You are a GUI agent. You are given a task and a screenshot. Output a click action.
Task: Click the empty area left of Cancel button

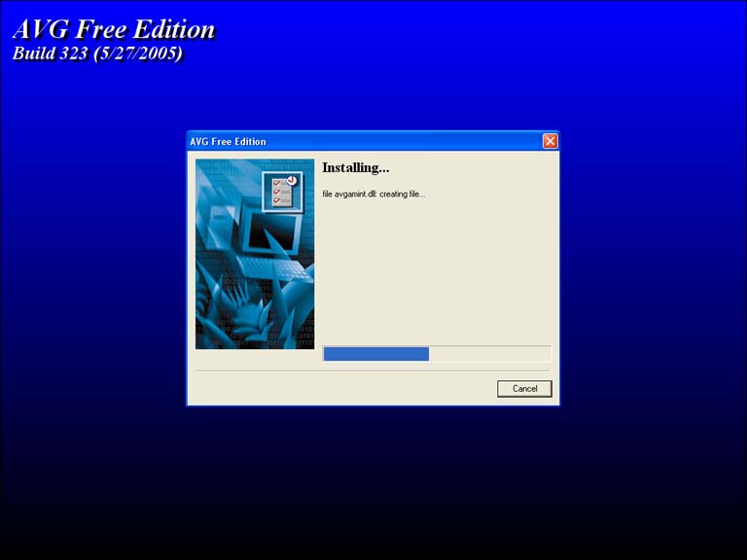(340, 389)
